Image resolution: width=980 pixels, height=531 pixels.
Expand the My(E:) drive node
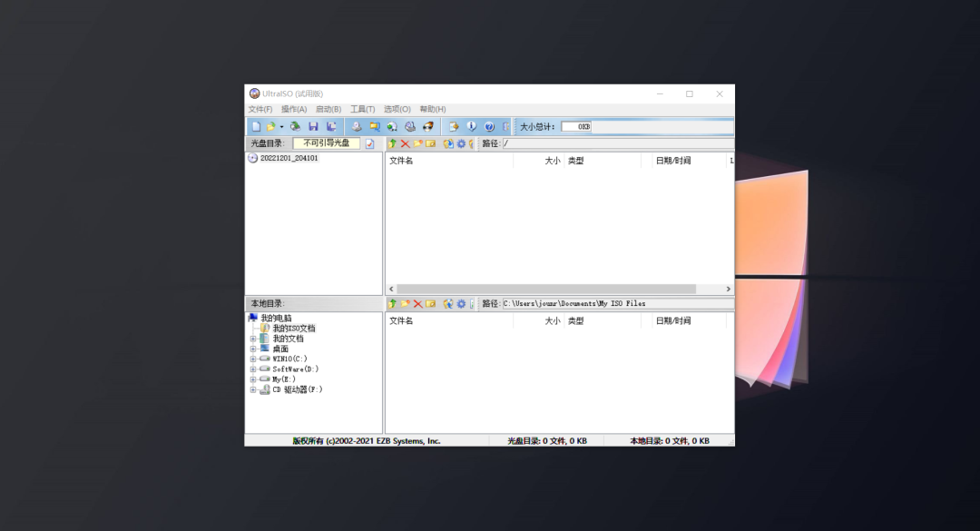click(x=253, y=379)
